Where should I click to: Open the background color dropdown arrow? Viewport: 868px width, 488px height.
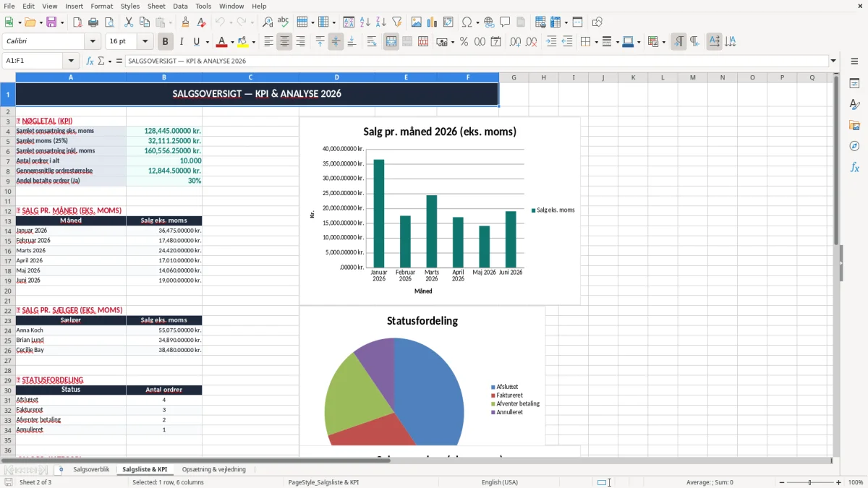(253, 42)
